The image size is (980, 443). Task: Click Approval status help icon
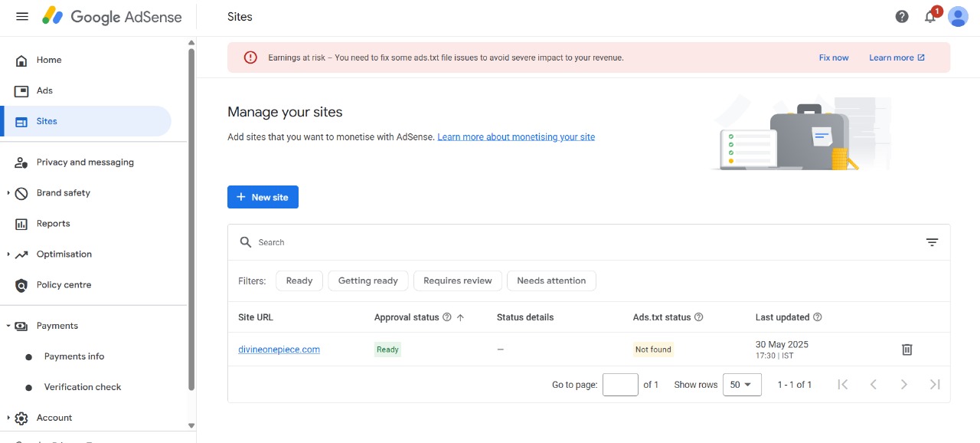(447, 317)
